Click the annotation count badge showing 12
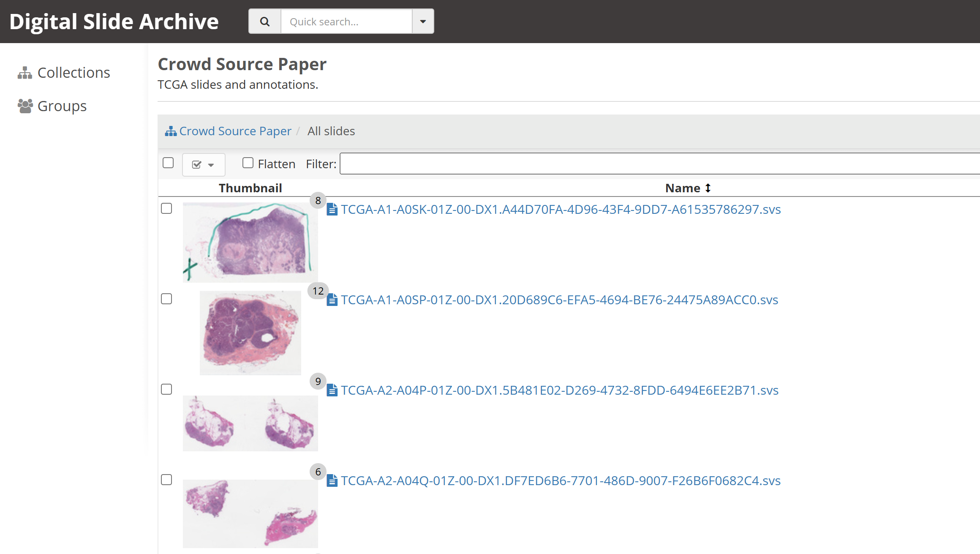This screenshot has height=554, width=980. tap(318, 291)
